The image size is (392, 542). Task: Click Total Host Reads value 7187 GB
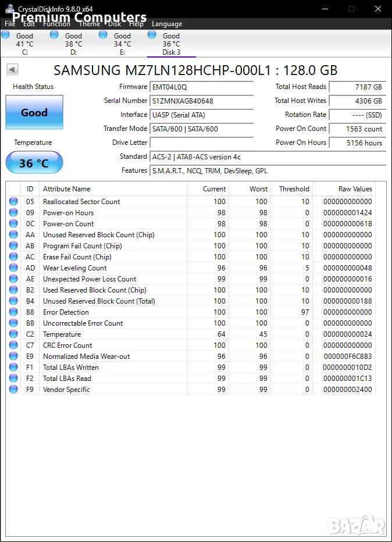click(x=358, y=87)
